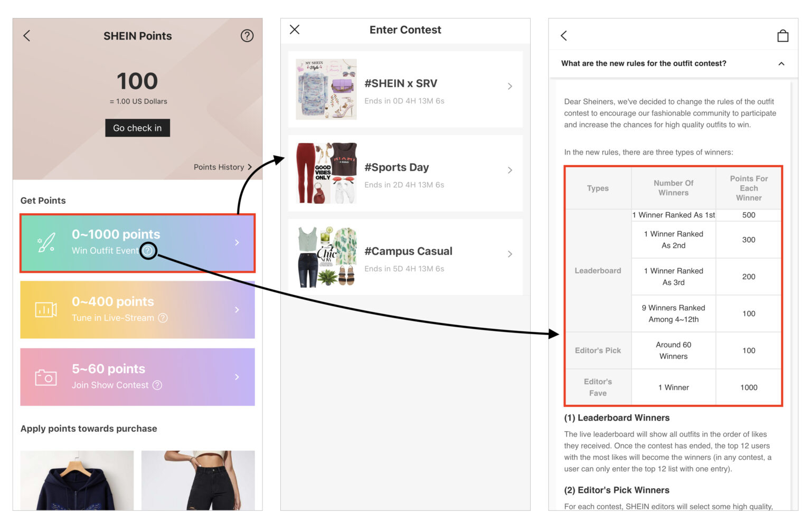Open the navy hoodie product image
Image resolution: width=811 pixels, height=532 pixels.
click(x=77, y=480)
